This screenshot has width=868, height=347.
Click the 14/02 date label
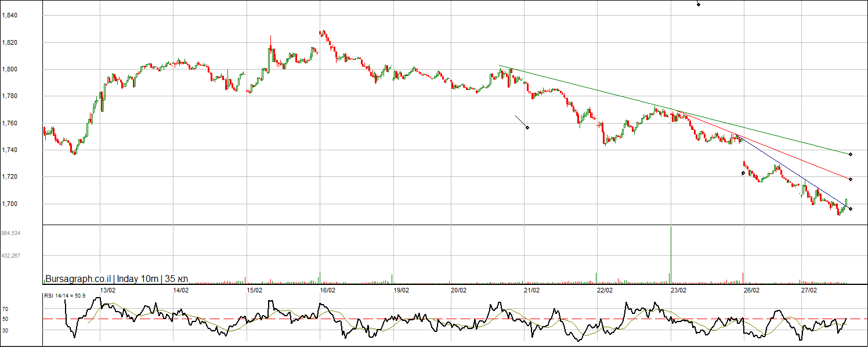[x=181, y=290]
